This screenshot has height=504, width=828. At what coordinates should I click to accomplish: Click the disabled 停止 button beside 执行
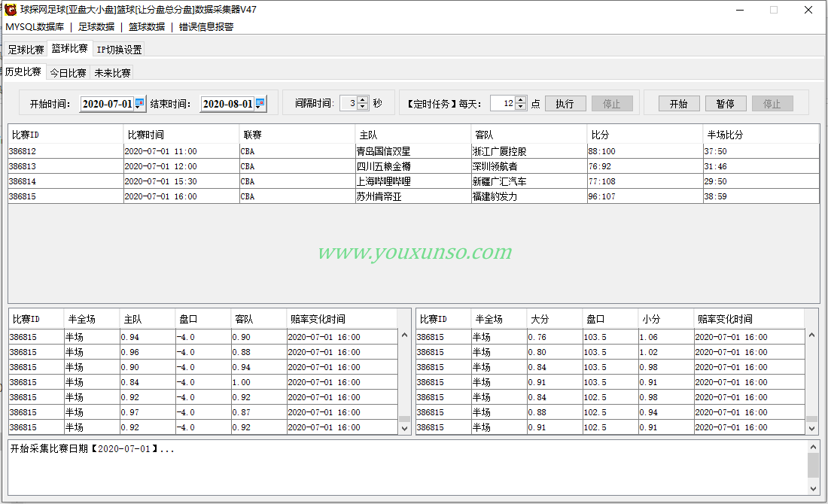click(x=612, y=104)
